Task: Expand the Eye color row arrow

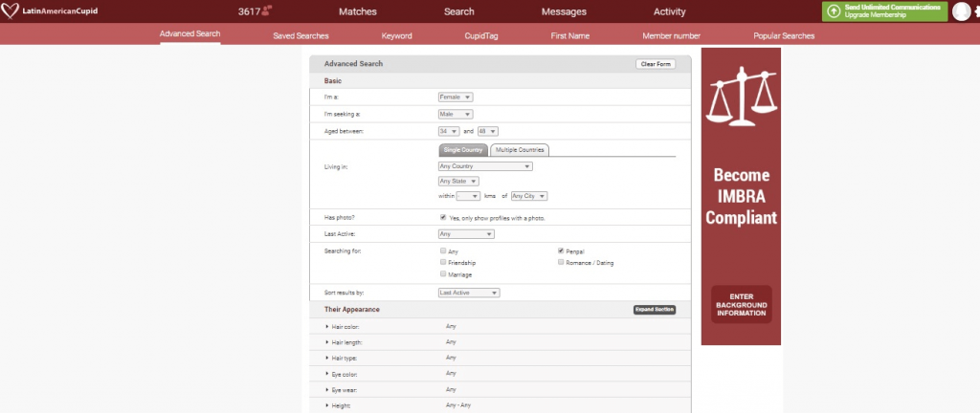Action: tap(326, 374)
